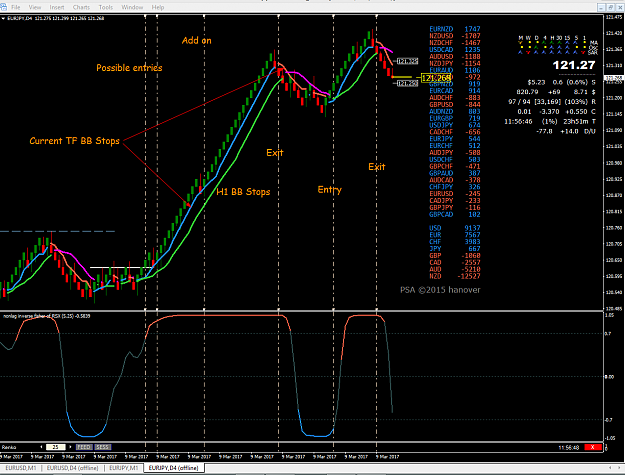Click the Renko label in the bottom panel
625x475 pixels.
tap(9, 447)
